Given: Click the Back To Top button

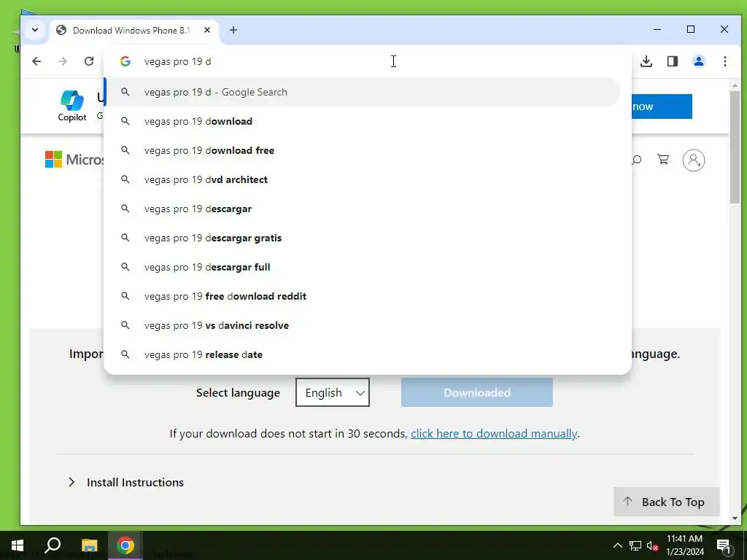Looking at the screenshot, I should click(666, 502).
